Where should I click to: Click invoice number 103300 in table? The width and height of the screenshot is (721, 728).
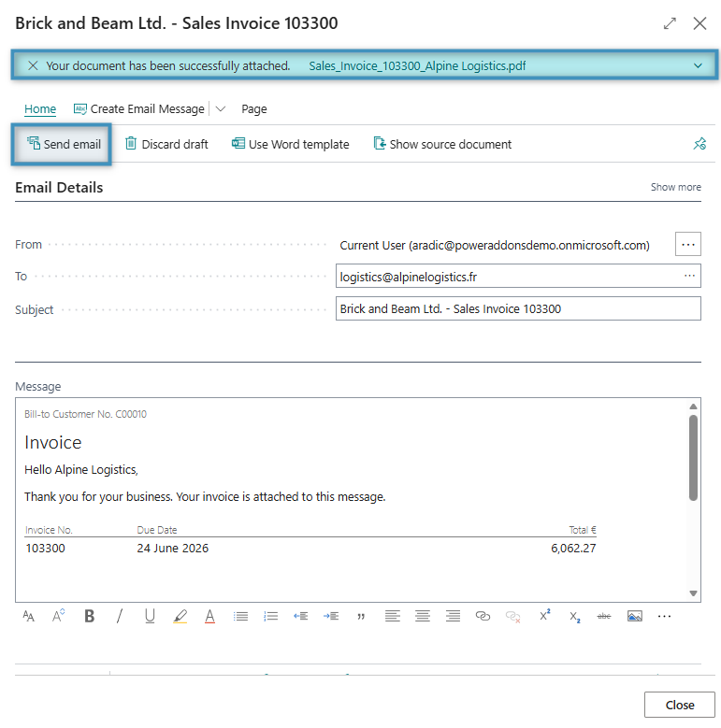(45, 549)
